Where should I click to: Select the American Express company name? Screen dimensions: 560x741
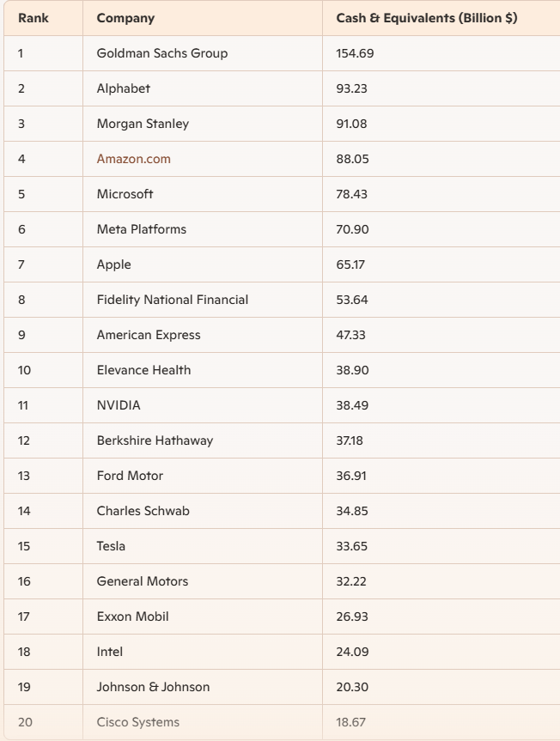(148, 335)
